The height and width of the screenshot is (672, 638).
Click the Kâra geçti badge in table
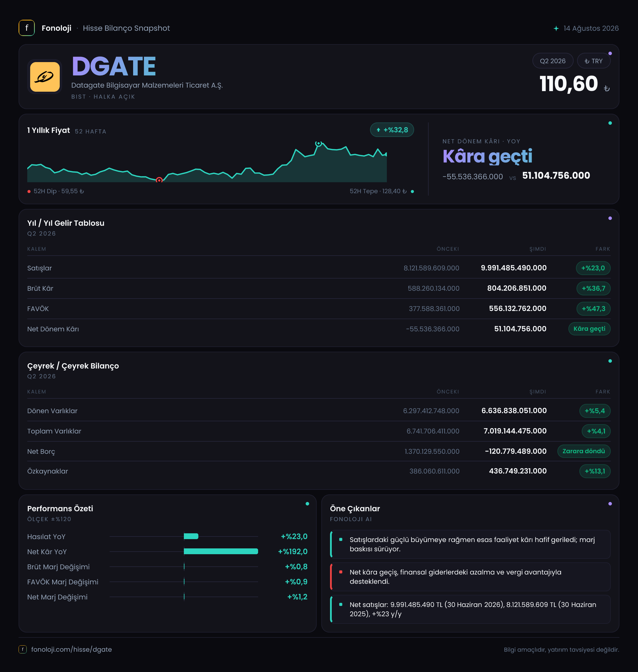[x=589, y=329]
